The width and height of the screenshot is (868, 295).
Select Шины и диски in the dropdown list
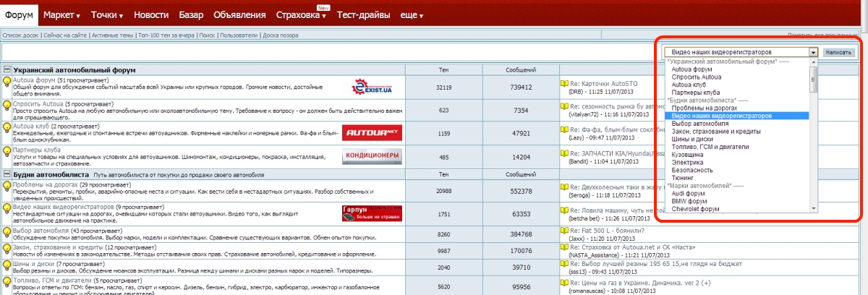point(692,139)
